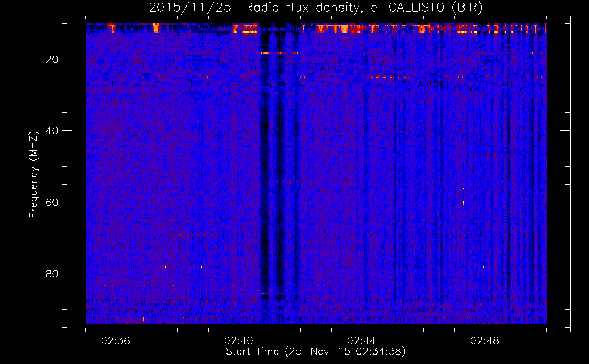Click the time tick label '02:44'

coord(362,341)
